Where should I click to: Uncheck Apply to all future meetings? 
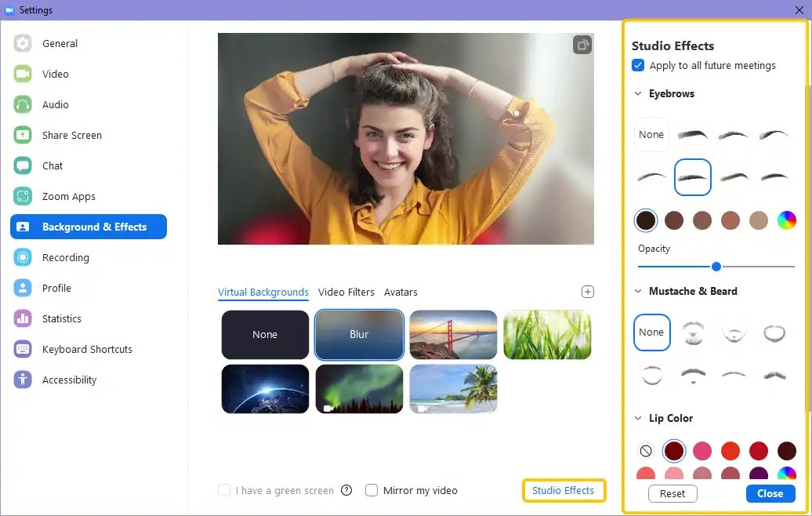pyautogui.click(x=638, y=66)
